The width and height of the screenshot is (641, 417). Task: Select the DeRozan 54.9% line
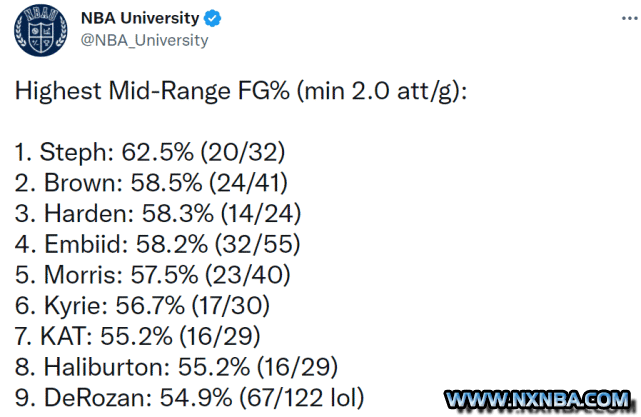(189, 398)
